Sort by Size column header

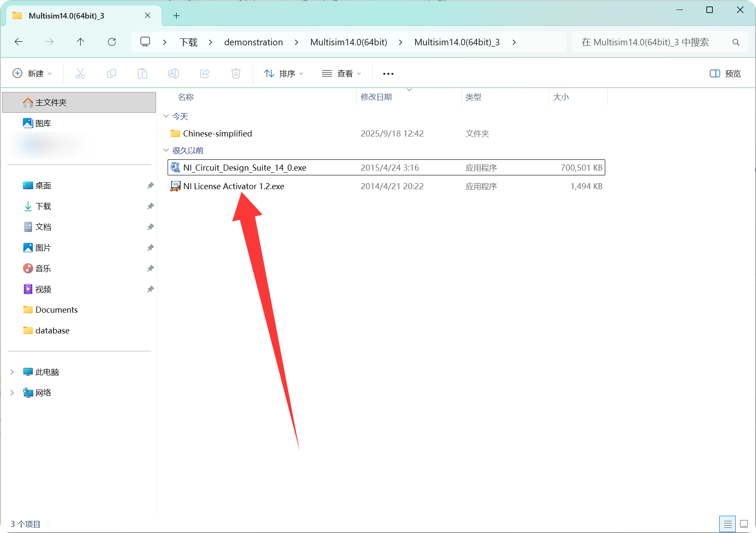point(561,97)
